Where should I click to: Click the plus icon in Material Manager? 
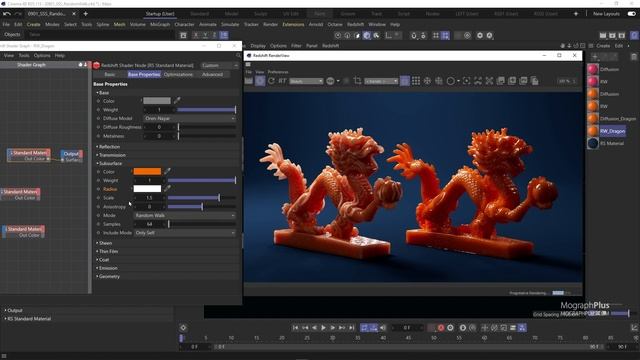tap(595, 57)
